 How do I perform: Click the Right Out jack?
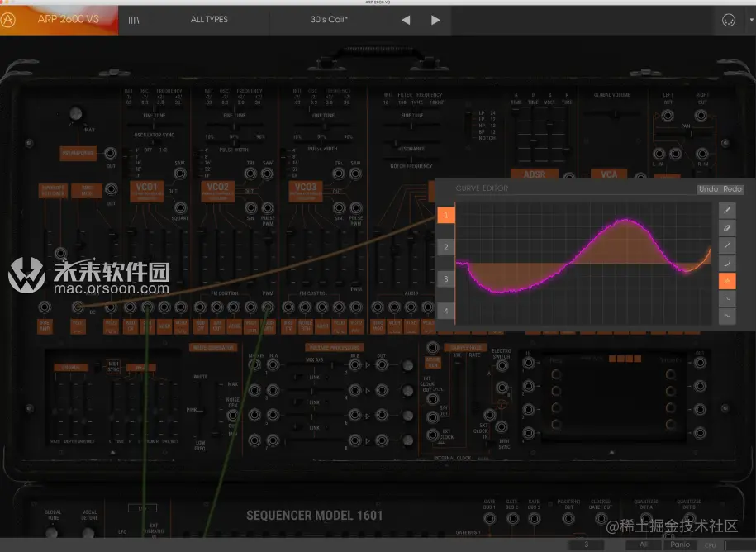[x=701, y=116]
